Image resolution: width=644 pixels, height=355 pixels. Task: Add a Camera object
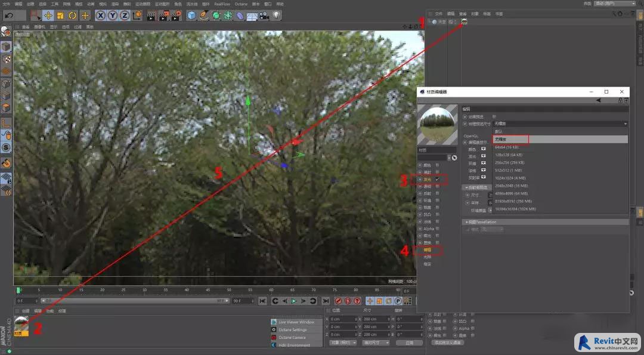tap(264, 16)
